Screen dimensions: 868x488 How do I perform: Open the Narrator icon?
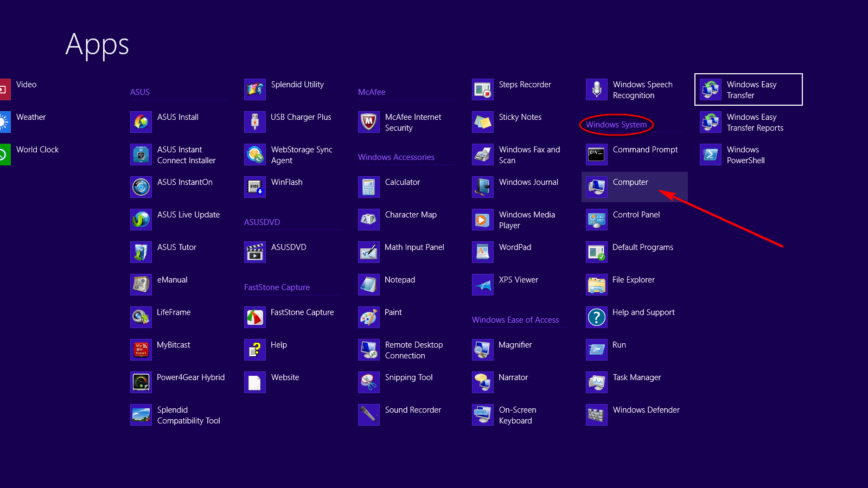pyautogui.click(x=483, y=382)
